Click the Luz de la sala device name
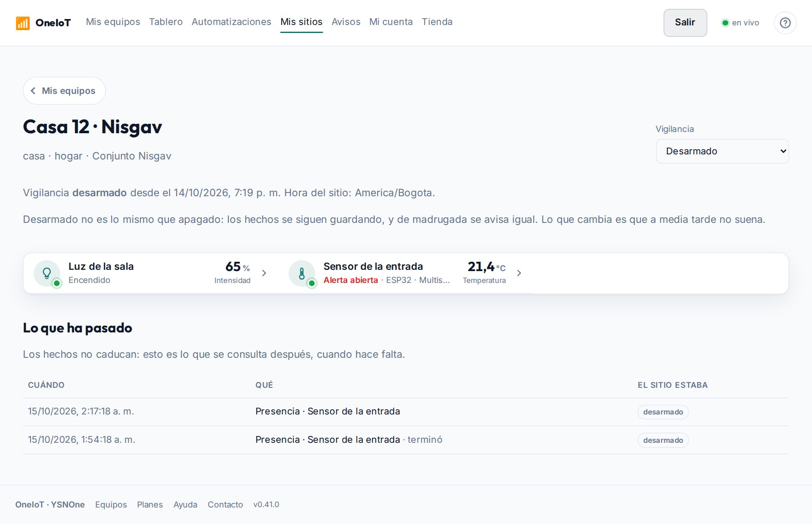 pos(101,266)
